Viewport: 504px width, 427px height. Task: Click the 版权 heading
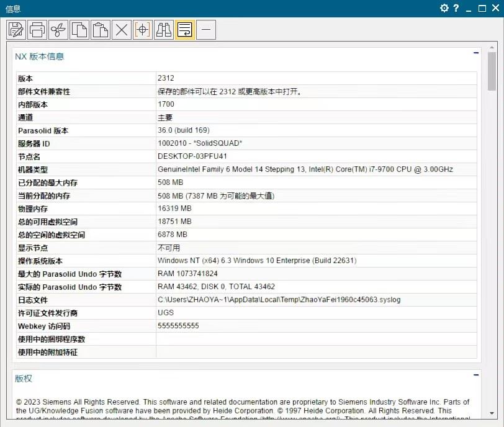[x=24, y=379]
